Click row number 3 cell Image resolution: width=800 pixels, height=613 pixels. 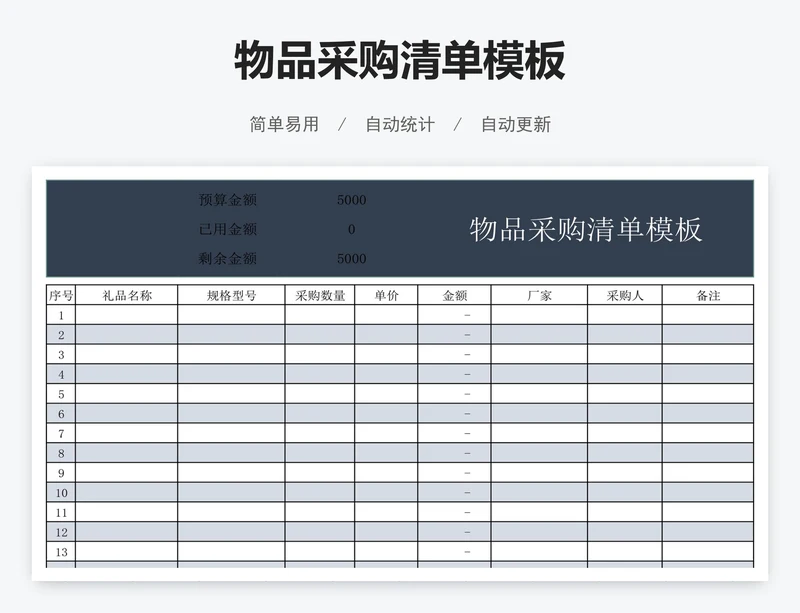(61, 354)
